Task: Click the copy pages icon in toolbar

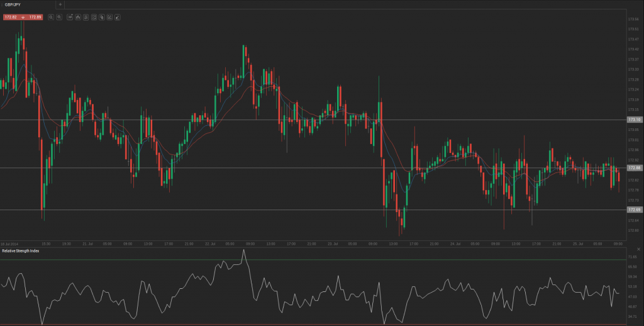Action: (101, 17)
